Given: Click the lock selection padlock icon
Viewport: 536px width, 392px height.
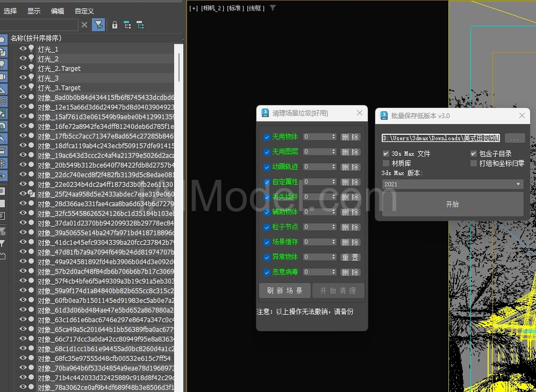Looking at the screenshot, I should [115, 25].
